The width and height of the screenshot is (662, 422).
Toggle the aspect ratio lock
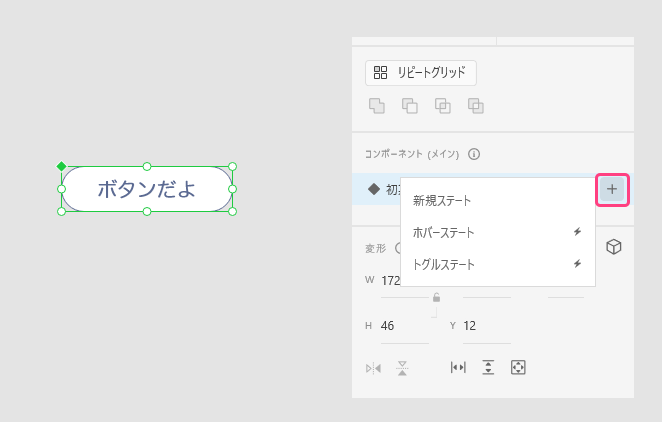click(x=436, y=297)
